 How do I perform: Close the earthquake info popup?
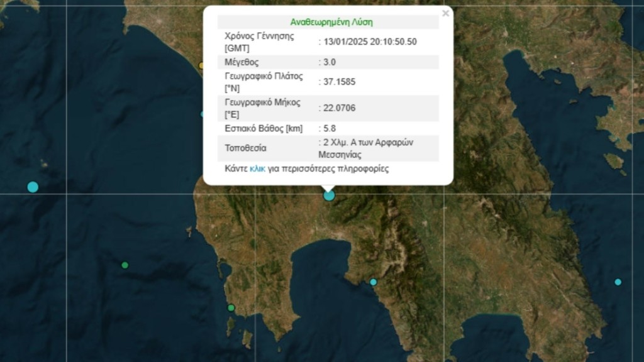click(x=445, y=13)
